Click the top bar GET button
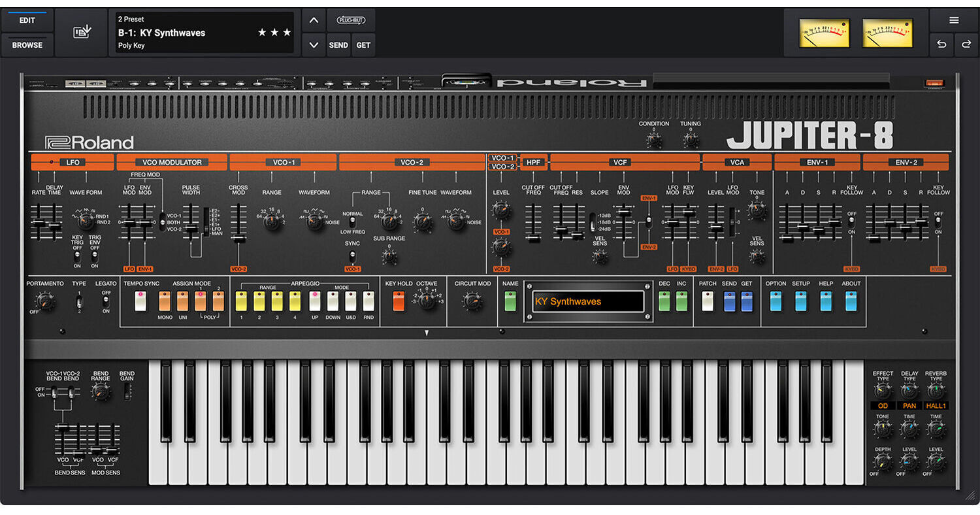 point(363,44)
